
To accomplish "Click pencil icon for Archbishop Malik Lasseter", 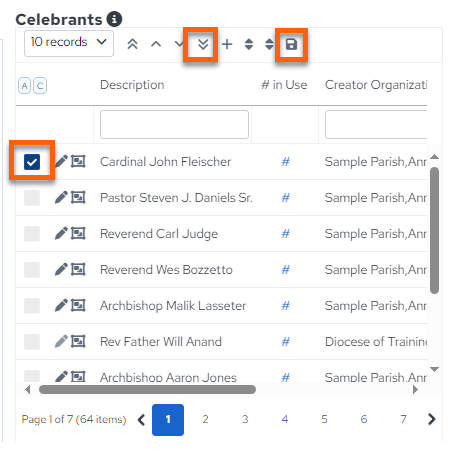I will (x=61, y=305).
